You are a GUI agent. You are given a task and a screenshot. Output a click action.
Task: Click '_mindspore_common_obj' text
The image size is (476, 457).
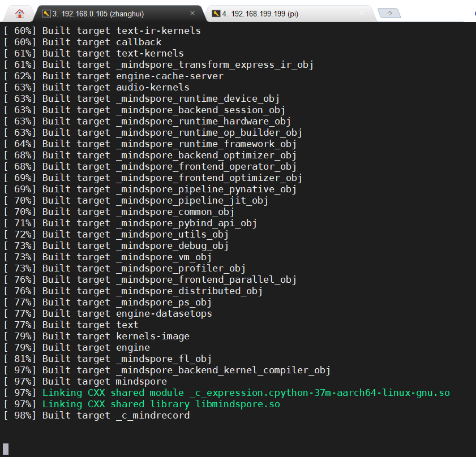(175, 212)
